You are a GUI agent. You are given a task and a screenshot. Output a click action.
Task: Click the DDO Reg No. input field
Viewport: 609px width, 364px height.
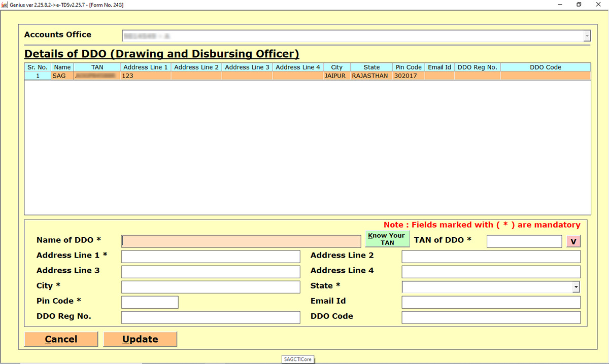click(x=211, y=317)
